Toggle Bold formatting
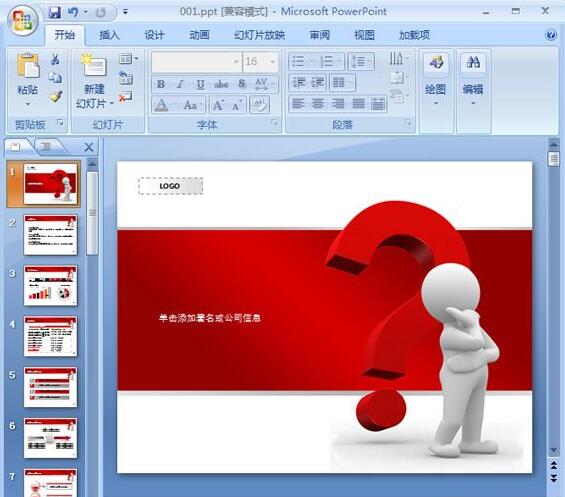565x497 pixels. click(161, 84)
